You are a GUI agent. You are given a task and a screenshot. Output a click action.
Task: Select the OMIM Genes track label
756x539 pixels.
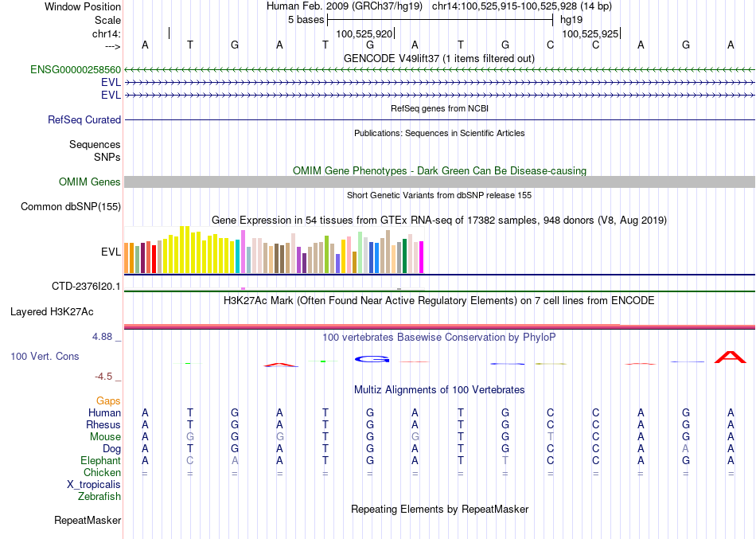[x=90, y=182]
